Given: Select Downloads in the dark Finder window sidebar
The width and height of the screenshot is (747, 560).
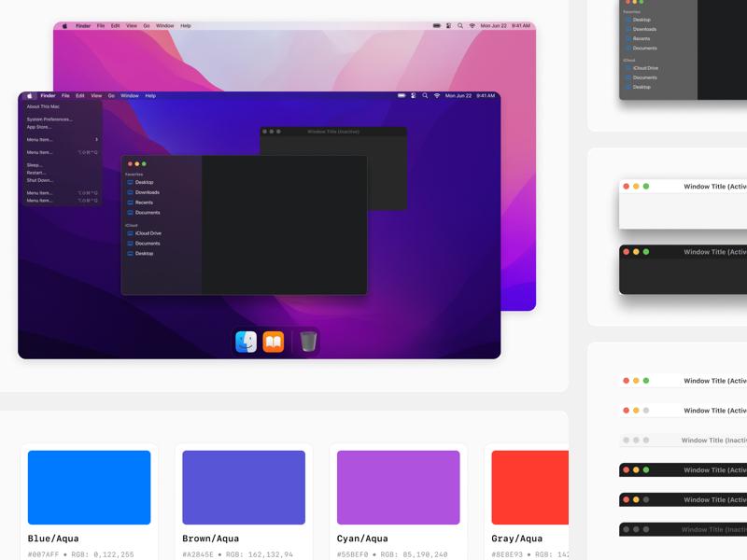Looking at the screenshot, I should coord(147,192).
